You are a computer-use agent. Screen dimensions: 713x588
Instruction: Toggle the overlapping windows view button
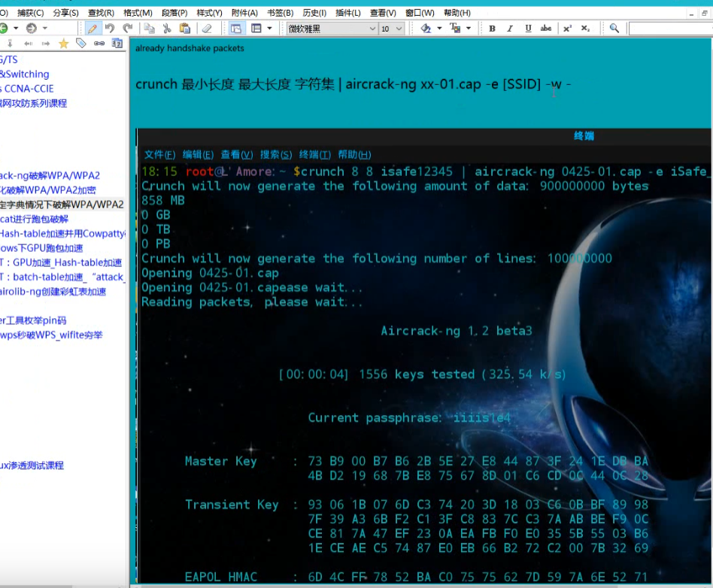coord(235,29)
